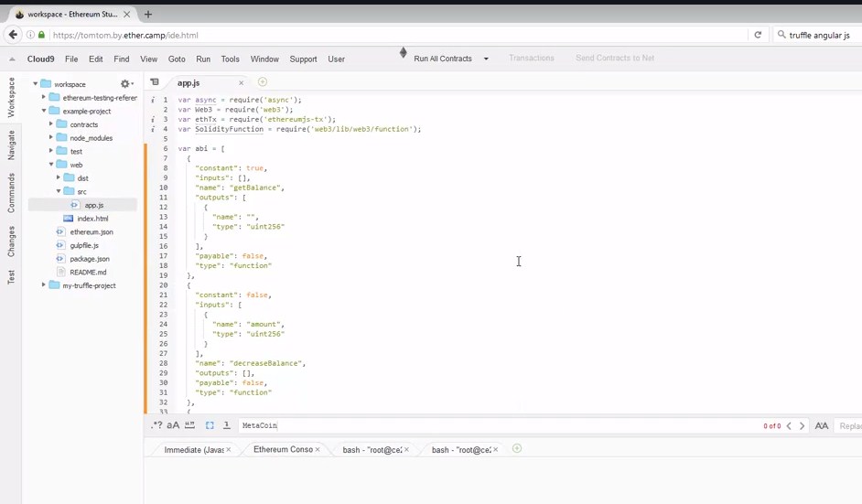Click Run All Contracts button
The height and width of the screenshot is (504, 862).
pyautogui.click(x=443, y=59)
